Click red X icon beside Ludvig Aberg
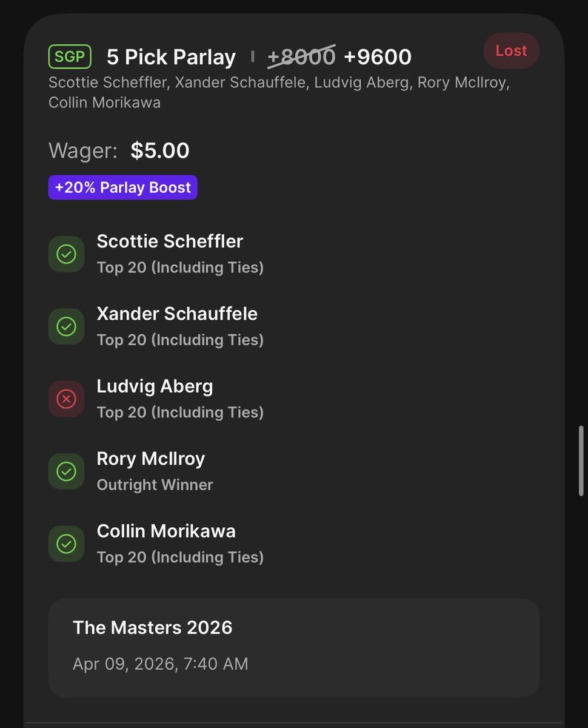Image resolution: width=588 pixels, height=728 pixels. pyautogui.click(x=66, y=399)
